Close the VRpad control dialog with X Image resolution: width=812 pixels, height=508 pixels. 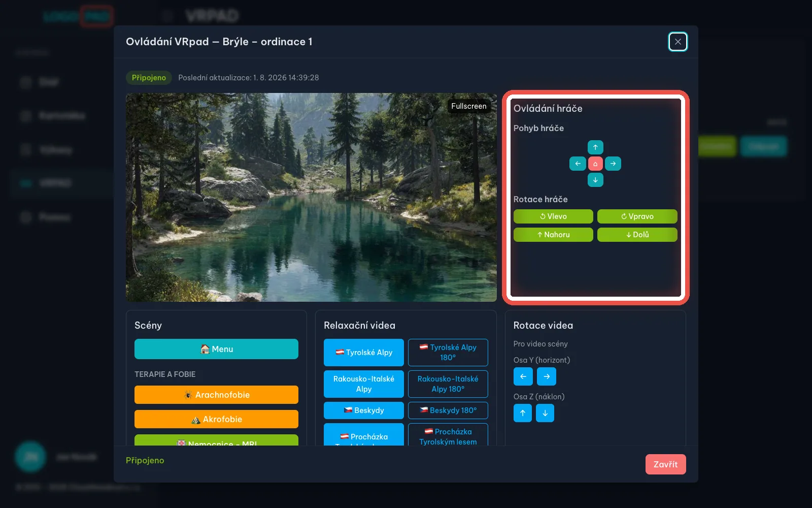tap(678, 42)
